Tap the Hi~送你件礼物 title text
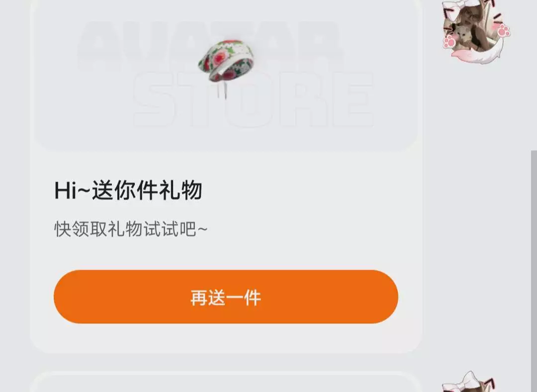This screenshot has height=392, width=537. pos(128,190)
